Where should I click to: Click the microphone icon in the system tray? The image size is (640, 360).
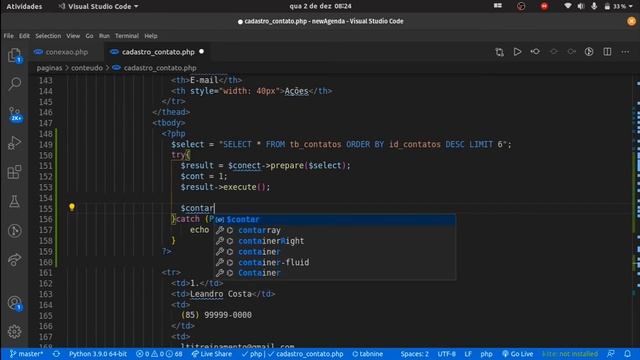[x=594, y=6]
